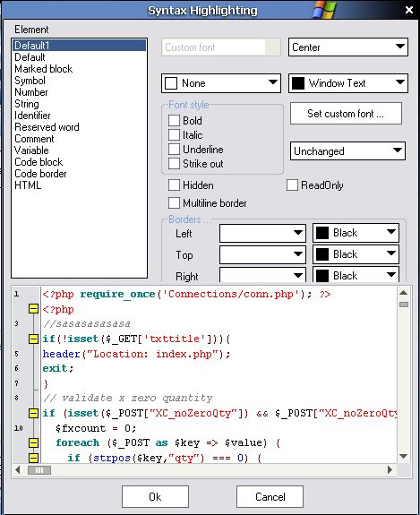Open the Left border Black color dropdown
420x515 pixels.
pos(356,233)
